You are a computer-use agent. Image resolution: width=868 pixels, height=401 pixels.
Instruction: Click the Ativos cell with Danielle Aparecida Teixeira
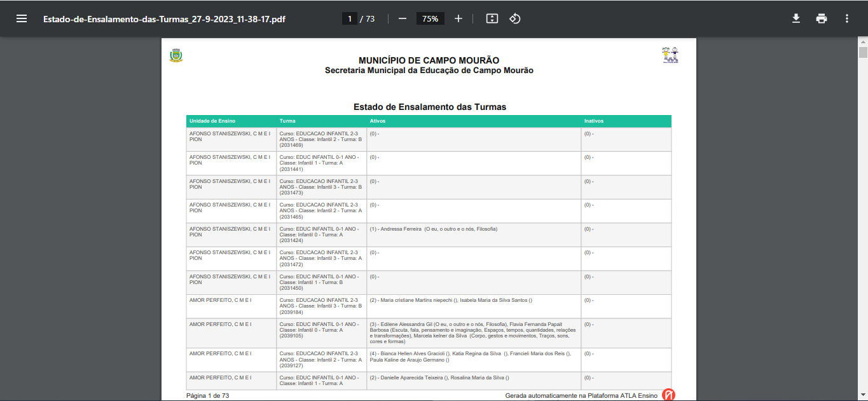[x=474, y=380]
